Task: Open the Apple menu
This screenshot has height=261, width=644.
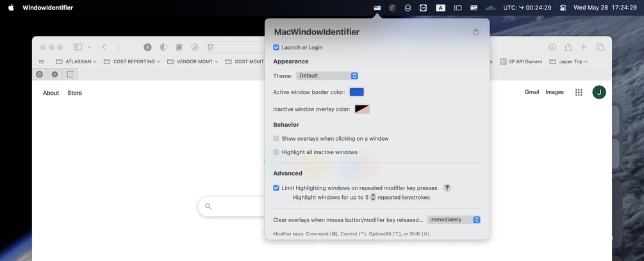Action: click(11, 8)
